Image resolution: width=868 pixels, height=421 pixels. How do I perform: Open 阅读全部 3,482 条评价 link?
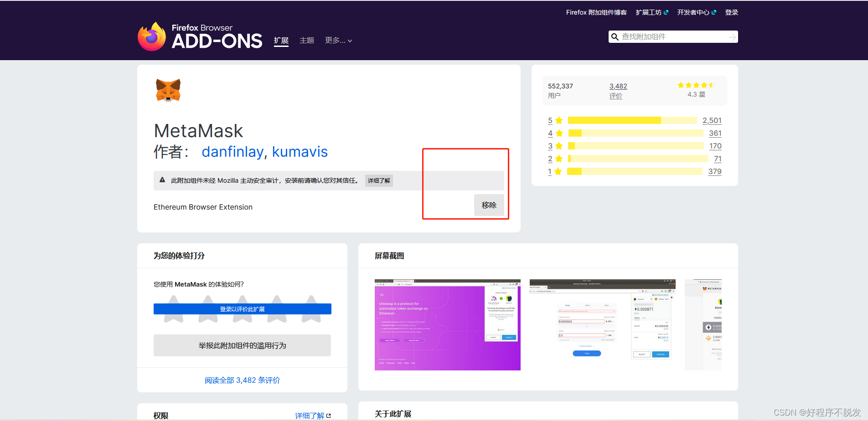point(242,380)
